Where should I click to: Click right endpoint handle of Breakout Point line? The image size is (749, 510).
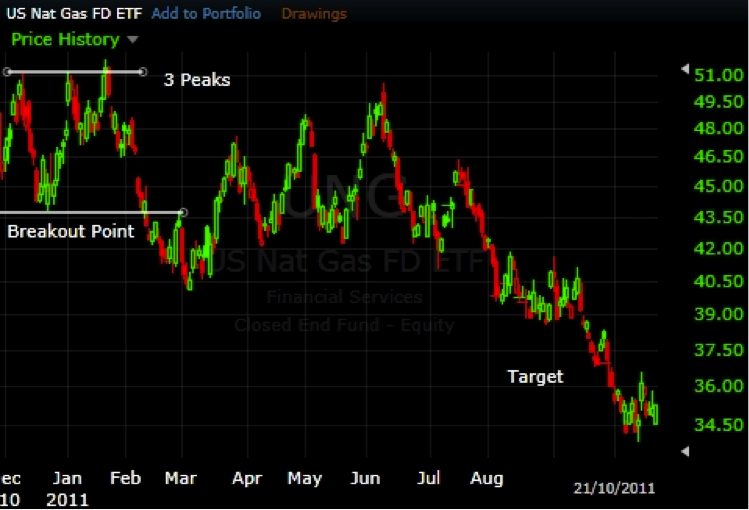point(182,212)
